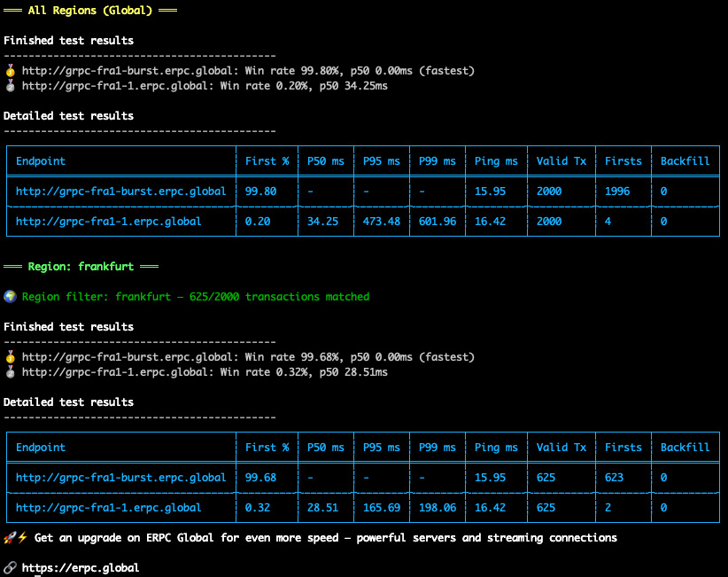Click the 34.25 P50 value

pos(322,222)
